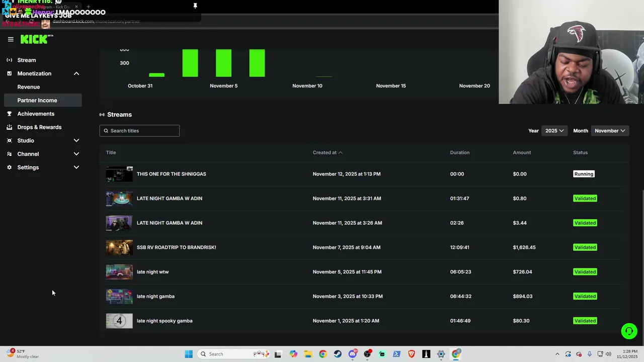Image resolution: width=644 pixels, height=362 pixels.
Task: Open the Month November dropdown
Action: pos(610,131)
